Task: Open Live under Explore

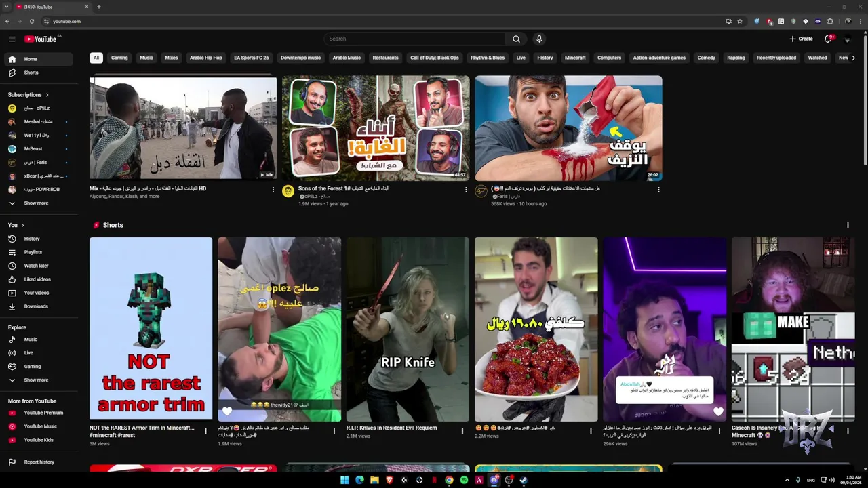Action: click(x=39, y=353)
